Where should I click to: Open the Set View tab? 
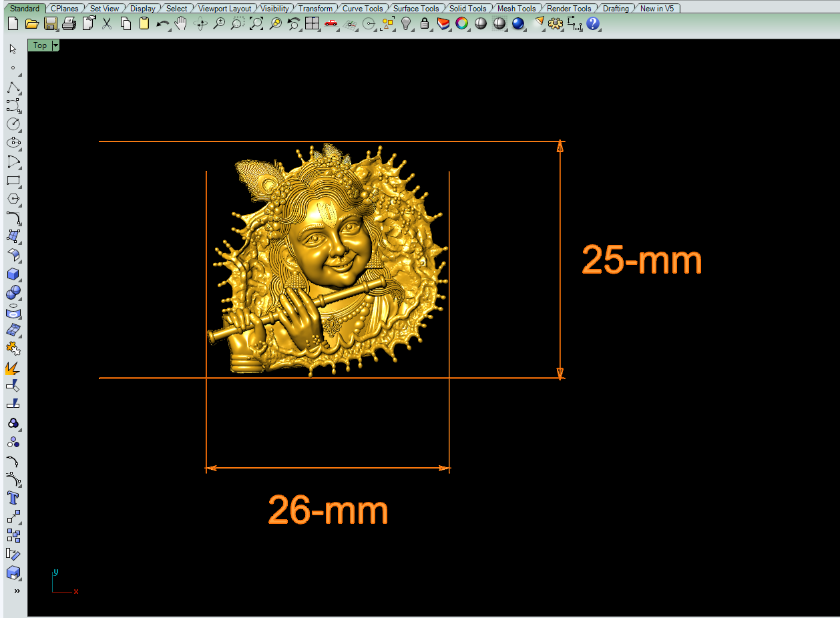pos(104,9)
